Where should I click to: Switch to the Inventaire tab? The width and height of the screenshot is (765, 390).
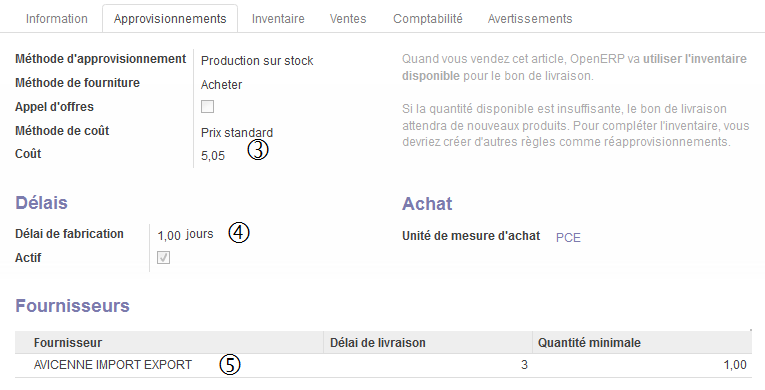coord(278,19)
